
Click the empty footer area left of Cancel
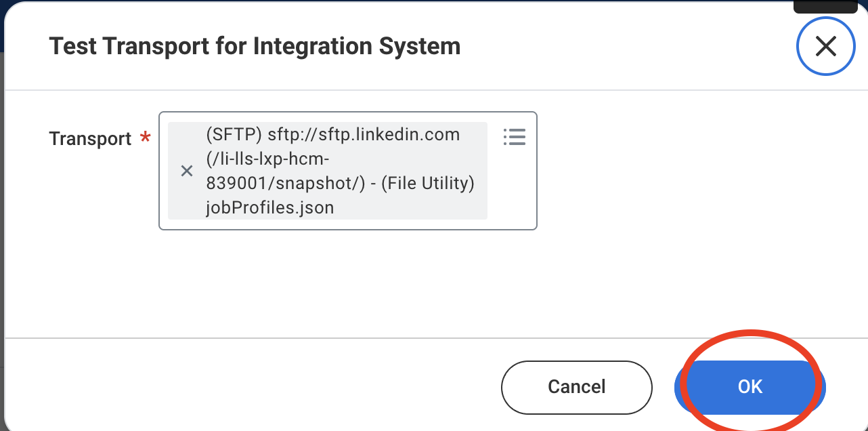pyautogui.click(x=251, y=386)
